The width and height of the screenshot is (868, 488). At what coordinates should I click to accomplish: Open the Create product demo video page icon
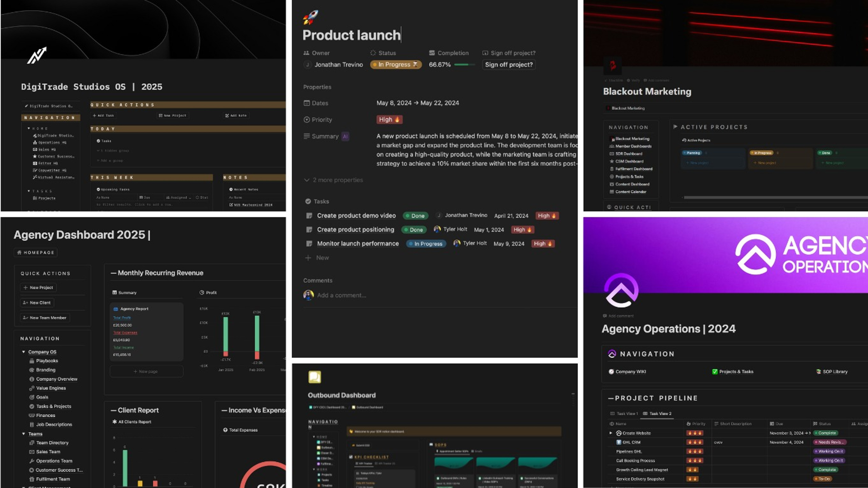click(x=309, y=216)
